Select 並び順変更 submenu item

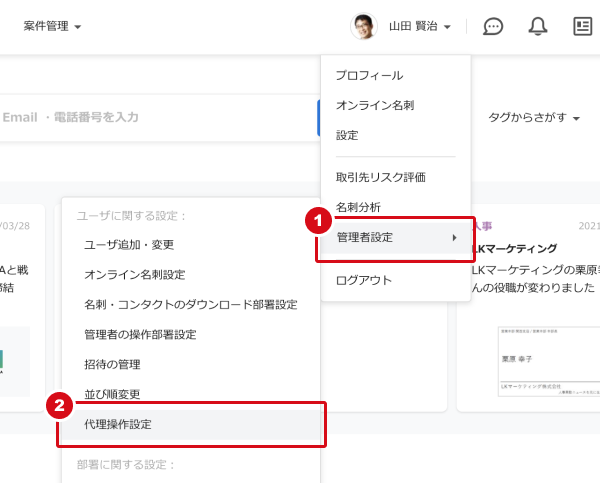(112, 394)
